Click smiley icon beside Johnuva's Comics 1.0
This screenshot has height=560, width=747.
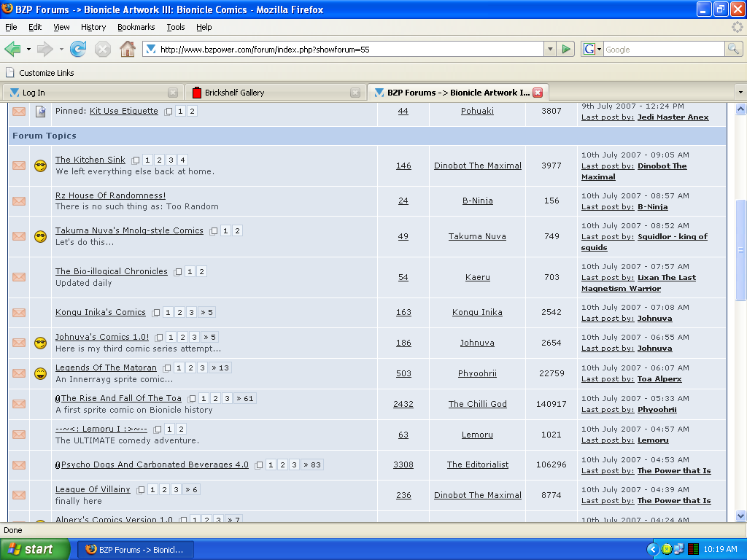pyautogui.click(x=41, y=343)
